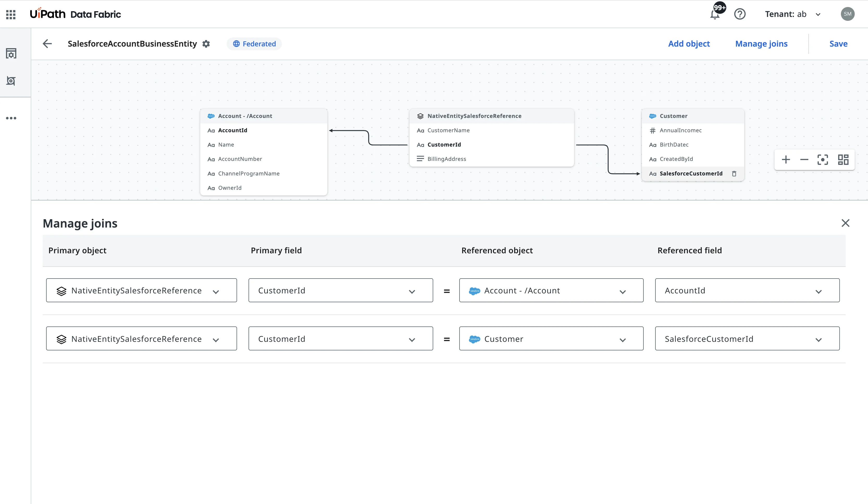This screenshot has height=504, width=868.
Task: Select CreatedById field
Action: click(693, 159)
